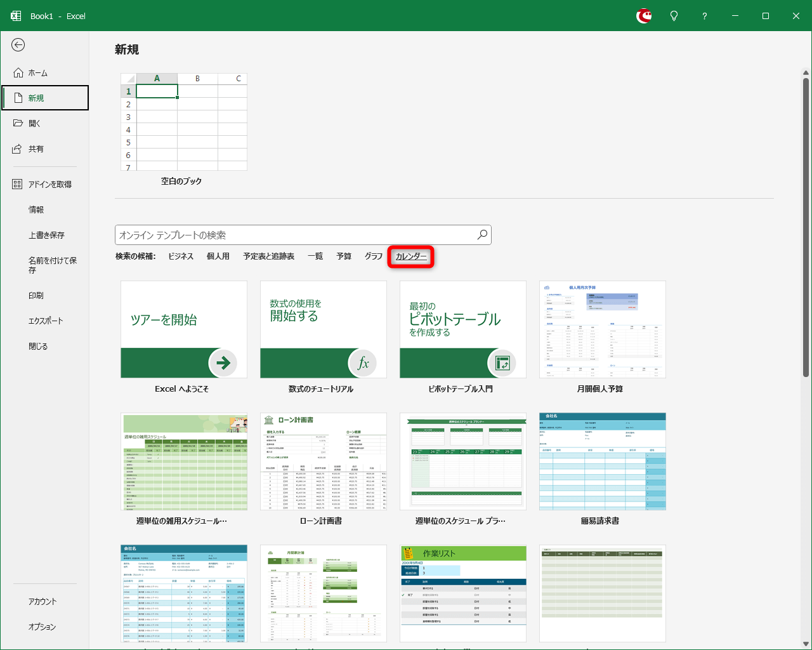Viewport: 812px width, 650px height.
Task: Click the 予定表と追跡表 search link
Action: [x=269, y=256]
